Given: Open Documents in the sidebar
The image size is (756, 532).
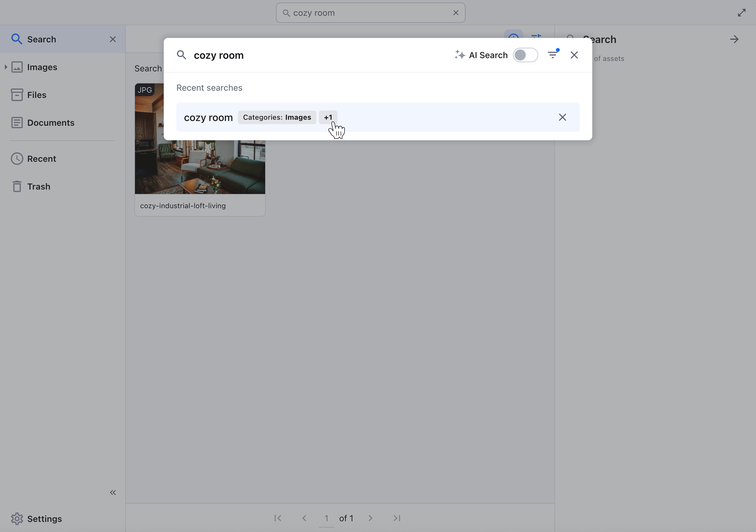Looking at the screenshot, I should pos(51,123).
